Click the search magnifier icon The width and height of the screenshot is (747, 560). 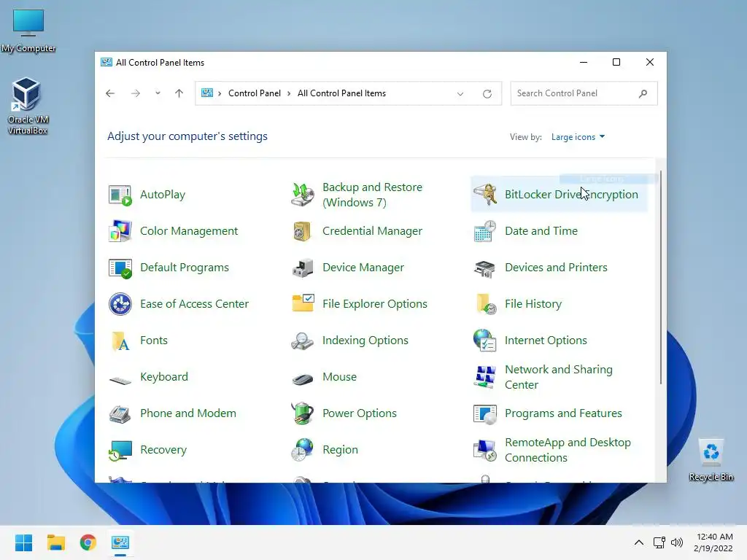point(643,93)
